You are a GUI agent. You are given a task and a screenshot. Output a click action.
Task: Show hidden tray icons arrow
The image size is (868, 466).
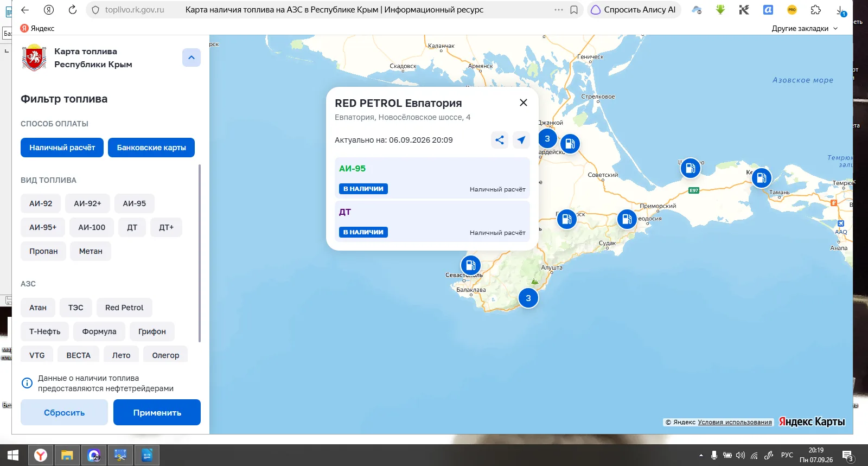(x=701, y=455)
